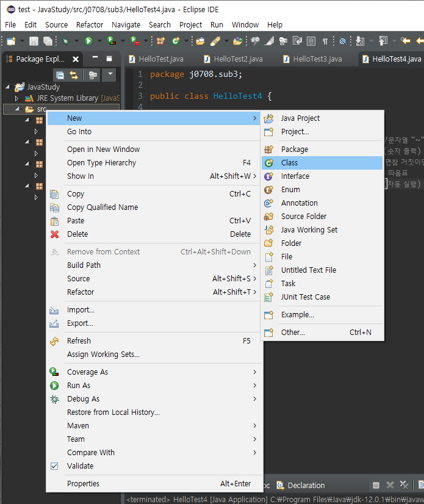
Task: Open the dropdown arrow beside the New wizard icon
Action: (22, 41)
